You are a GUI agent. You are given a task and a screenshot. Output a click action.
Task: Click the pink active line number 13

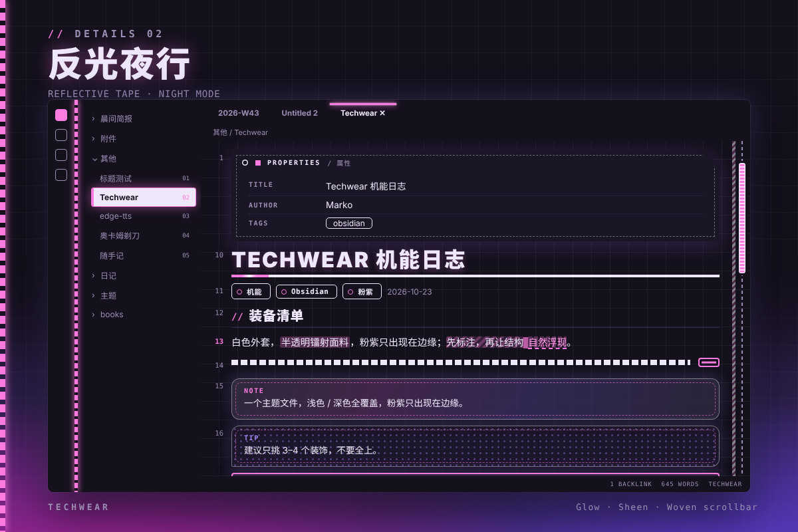(219, 341)
